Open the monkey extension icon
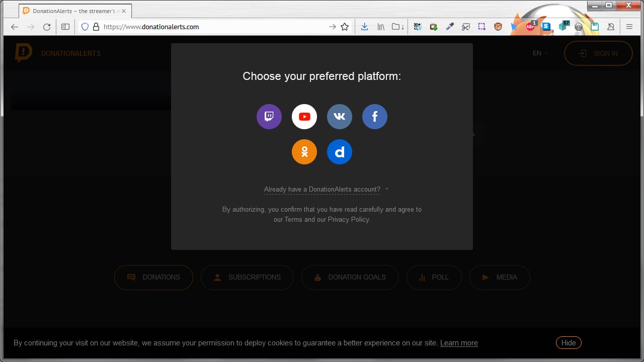The width and height of the screenshot is (644, 362). [x=498, y=27]
